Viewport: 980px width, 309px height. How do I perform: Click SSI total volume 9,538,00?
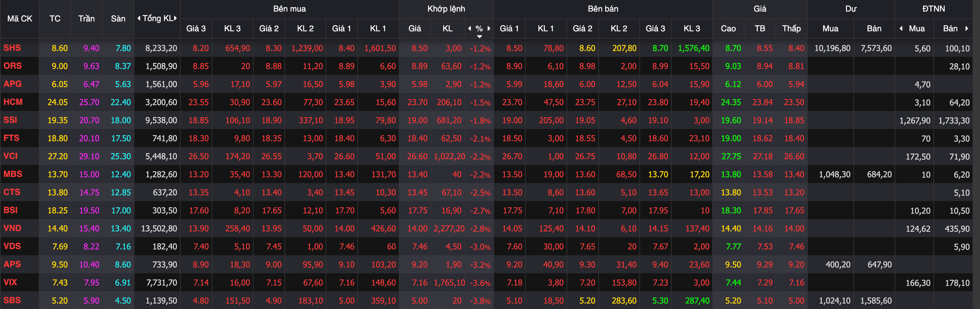161,120
